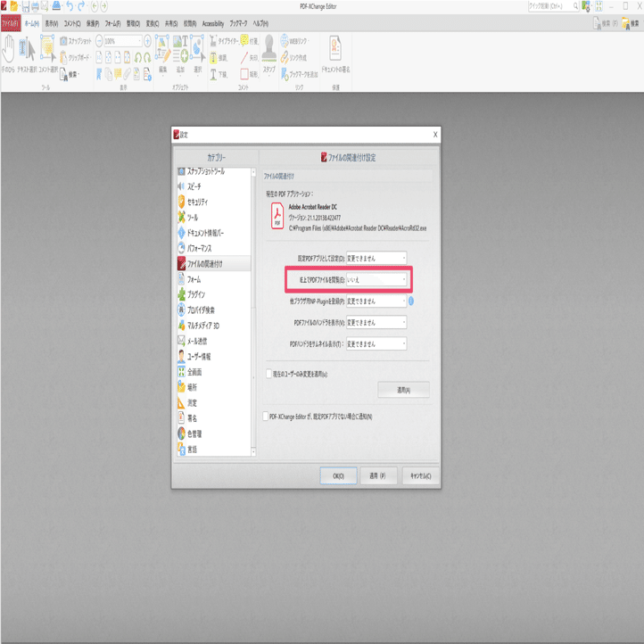Click the Save floppy disk icon
The width and height of the screenshot is (644, 644).
[x=26, y=5]
